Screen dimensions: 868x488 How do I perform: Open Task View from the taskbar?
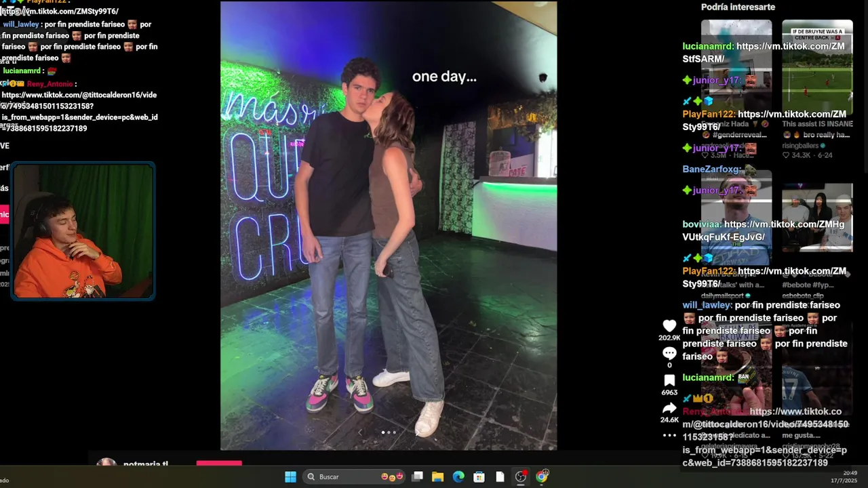418,476
